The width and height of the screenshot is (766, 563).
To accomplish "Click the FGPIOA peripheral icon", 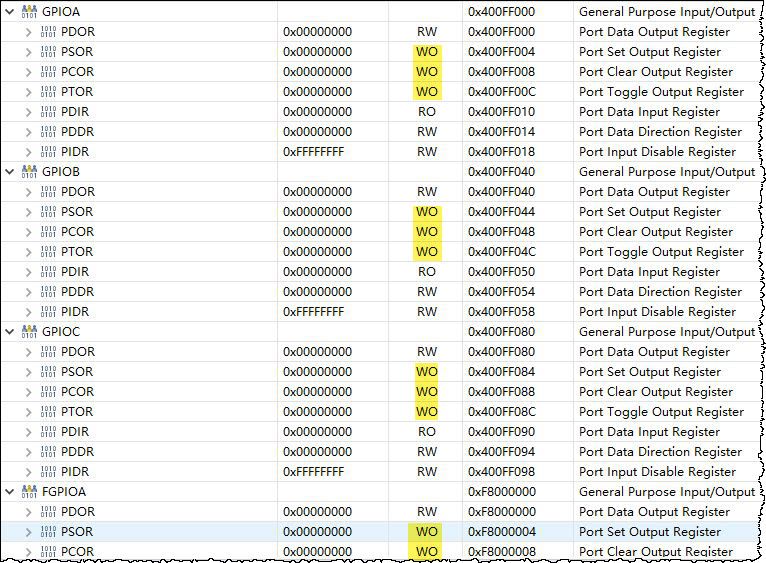I will (29, 492).
